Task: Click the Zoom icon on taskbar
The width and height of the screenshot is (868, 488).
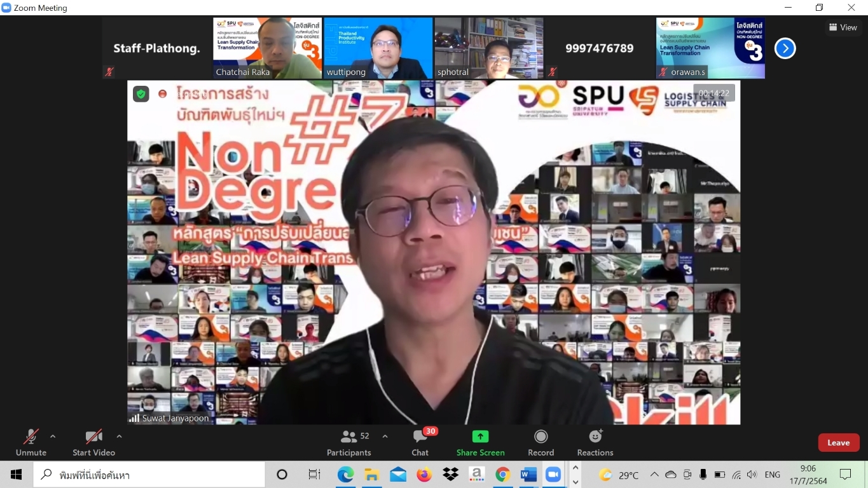Action: click(553, 475)
